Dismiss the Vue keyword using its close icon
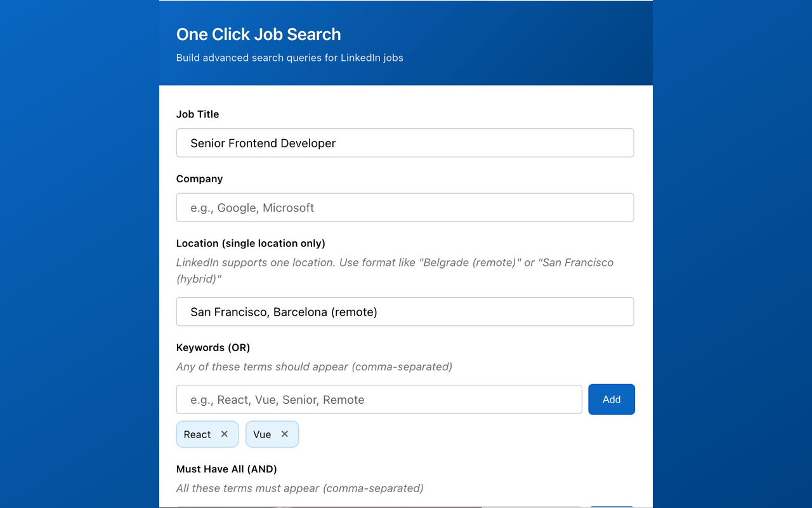Viewport: 812px width, 508px height. tap(285, 434)
